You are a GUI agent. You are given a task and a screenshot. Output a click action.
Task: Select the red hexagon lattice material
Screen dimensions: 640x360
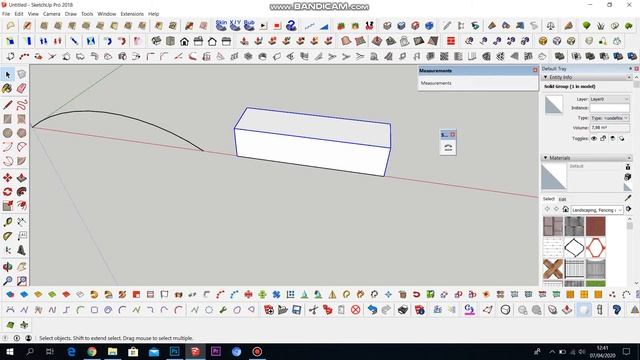tap(596, 247)
